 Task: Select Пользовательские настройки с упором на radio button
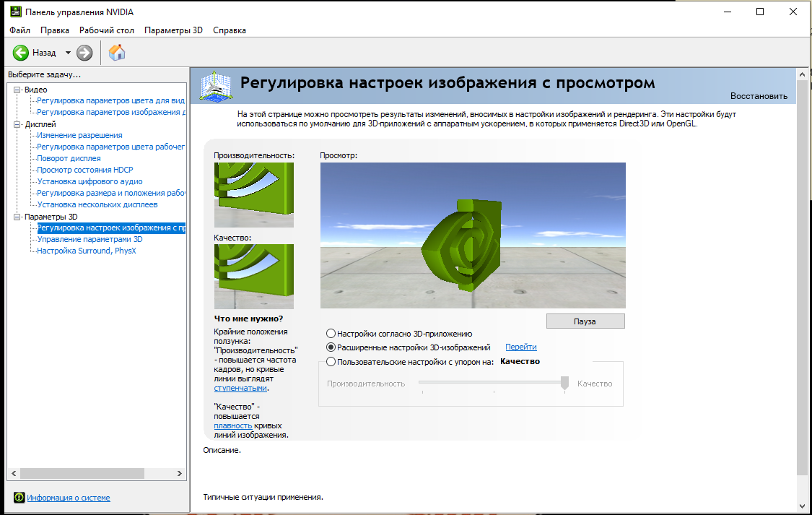point(331,362)
